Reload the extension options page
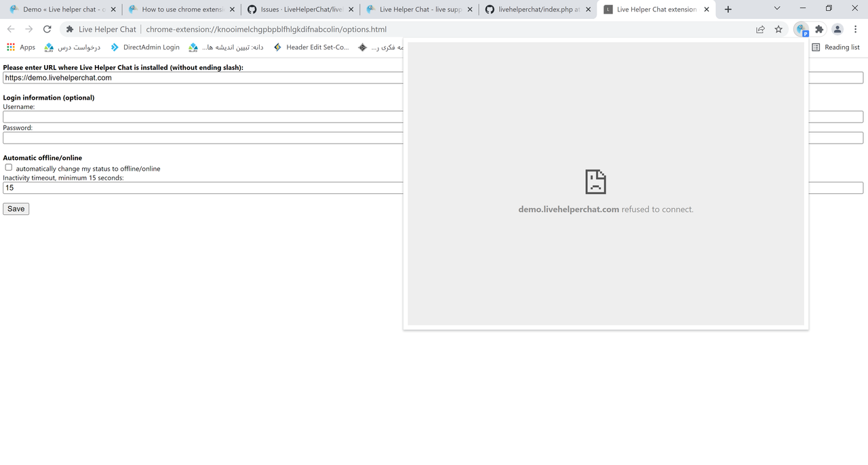 (47, 29)
